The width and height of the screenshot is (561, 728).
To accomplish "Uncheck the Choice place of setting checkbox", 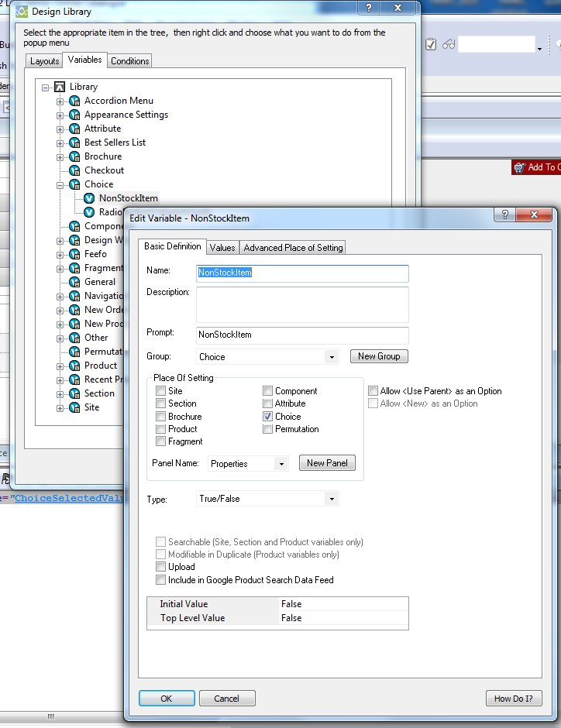I will tap(267, 417).
